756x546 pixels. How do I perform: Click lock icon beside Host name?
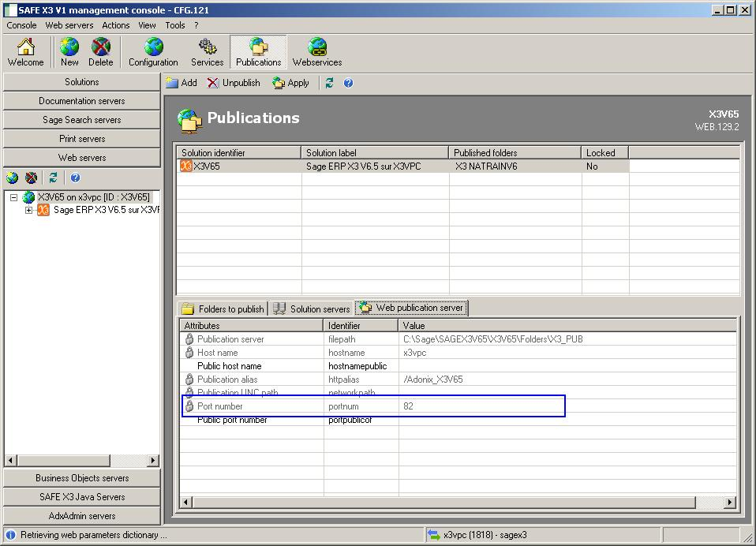pos(189,352)
